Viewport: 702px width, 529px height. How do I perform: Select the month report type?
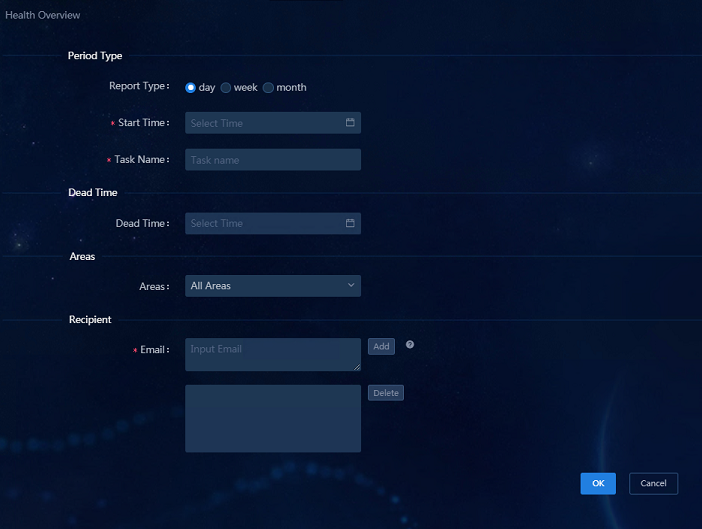[268, 88]
